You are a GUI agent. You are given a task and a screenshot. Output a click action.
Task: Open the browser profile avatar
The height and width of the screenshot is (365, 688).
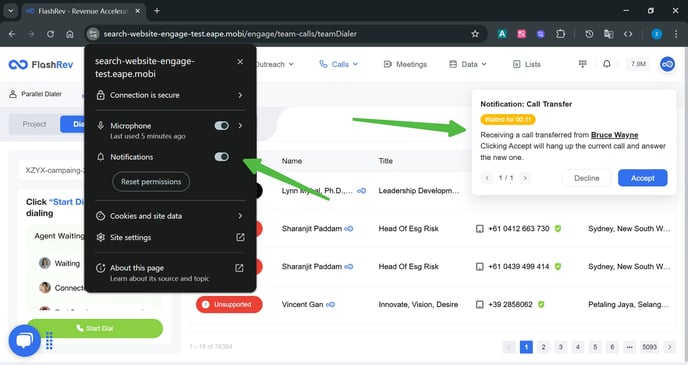(x=656, y=34)
